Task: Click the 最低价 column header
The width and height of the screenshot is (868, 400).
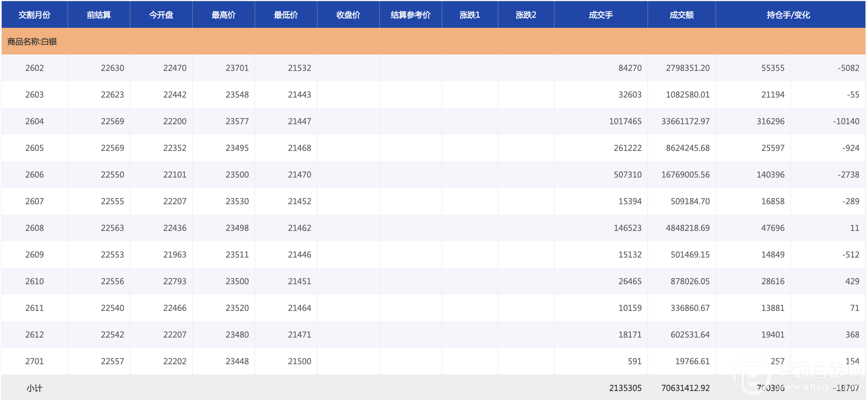Action: [x=286, y=15]
